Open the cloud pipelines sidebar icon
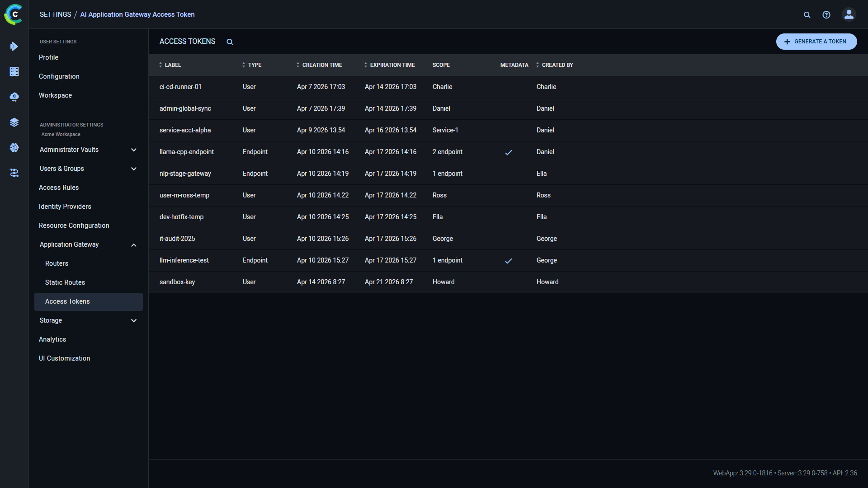Screen dimensions: 868x488 tap(14, 97)
